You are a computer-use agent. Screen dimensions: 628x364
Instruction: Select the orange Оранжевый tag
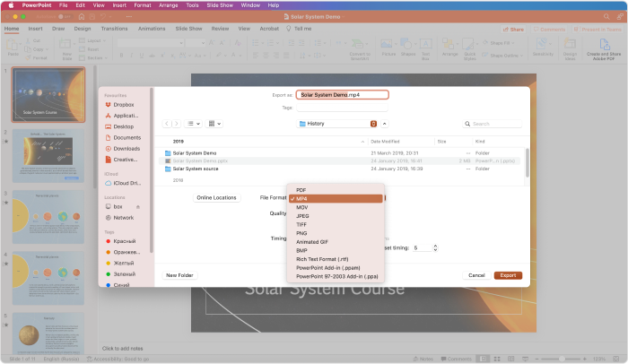point(123,252)
